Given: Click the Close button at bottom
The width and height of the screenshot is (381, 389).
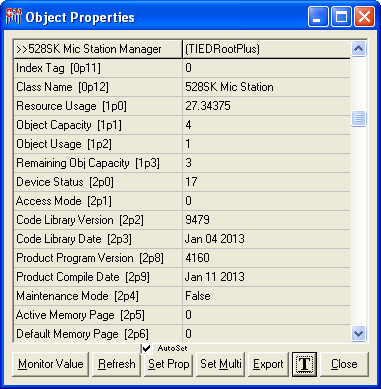Looking at the screenshot, I should (344, 364).
